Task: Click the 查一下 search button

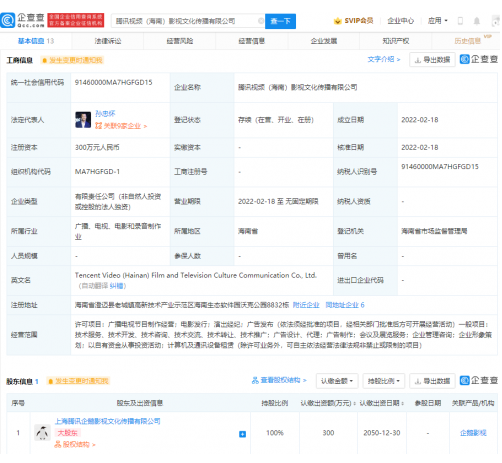Action: (280, 21)
